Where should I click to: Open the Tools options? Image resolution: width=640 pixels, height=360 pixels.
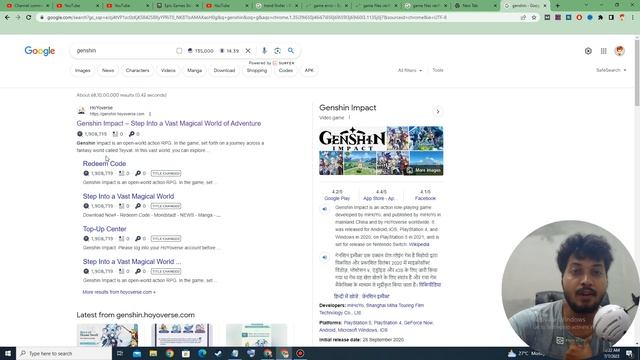coord(438,70)
